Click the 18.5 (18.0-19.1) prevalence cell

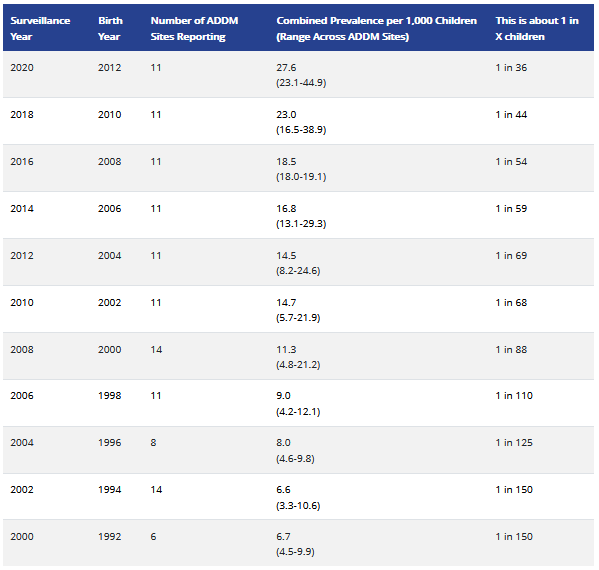301,169
